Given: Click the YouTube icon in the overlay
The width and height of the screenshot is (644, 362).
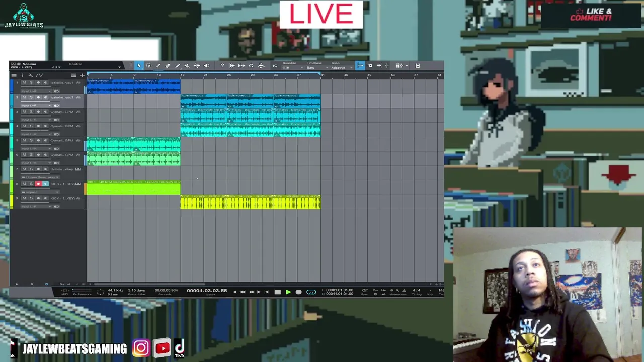Looking at the screenshot, I should point(162,348).
